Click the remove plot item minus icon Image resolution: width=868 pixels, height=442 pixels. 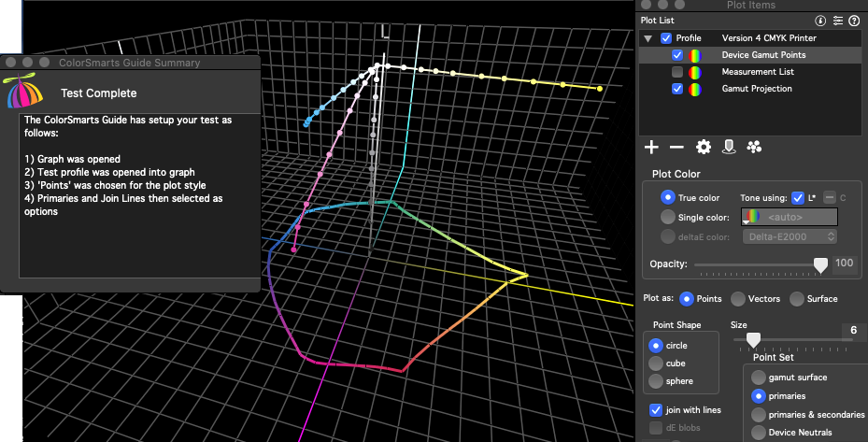click(676, 148)
